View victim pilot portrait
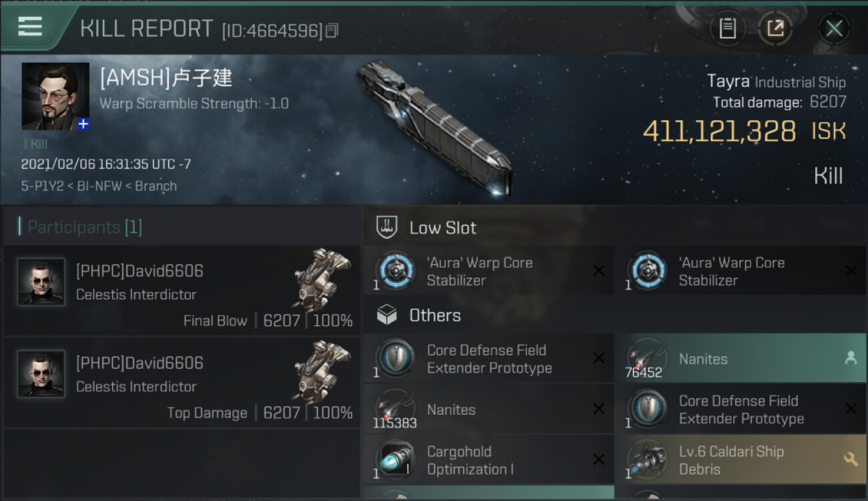The height and width of the screenshot is (501, 868). 55,96
